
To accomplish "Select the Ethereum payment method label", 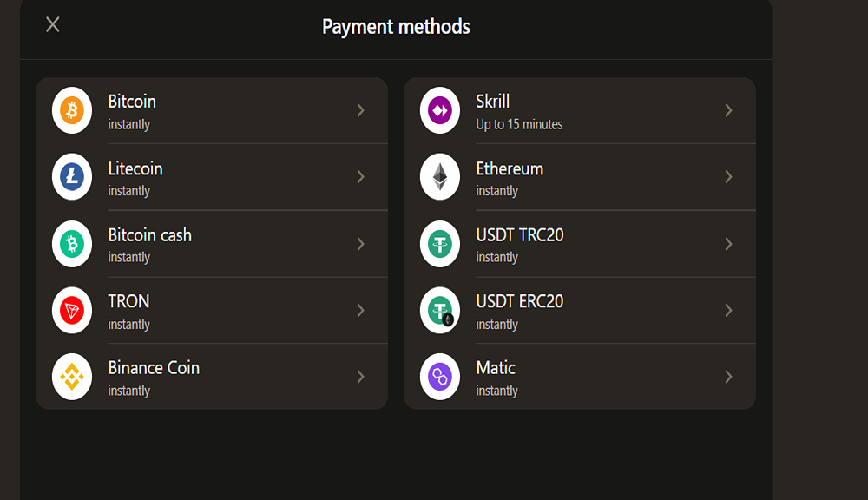I will [510, 168].
